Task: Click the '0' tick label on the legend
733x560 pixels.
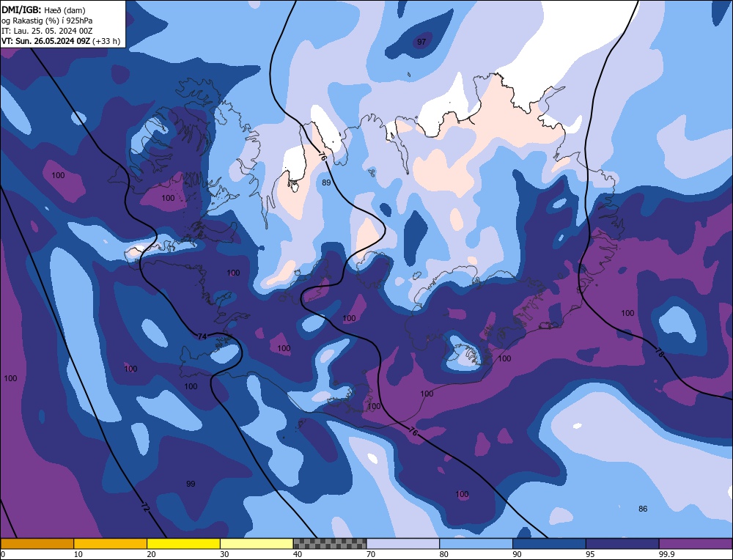Action: [x=3, y=554]
